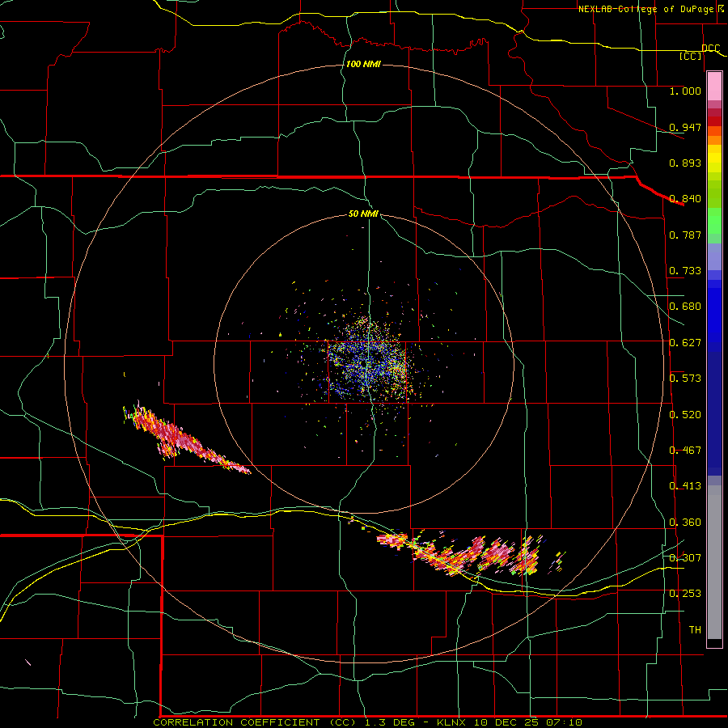Select the 0.893 scale value
The image size is (728, 728).
coord(685,163)
